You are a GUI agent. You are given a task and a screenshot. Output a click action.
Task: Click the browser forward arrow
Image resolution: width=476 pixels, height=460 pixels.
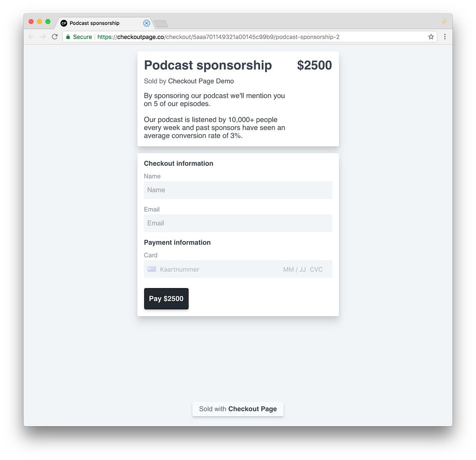(43, 37)
